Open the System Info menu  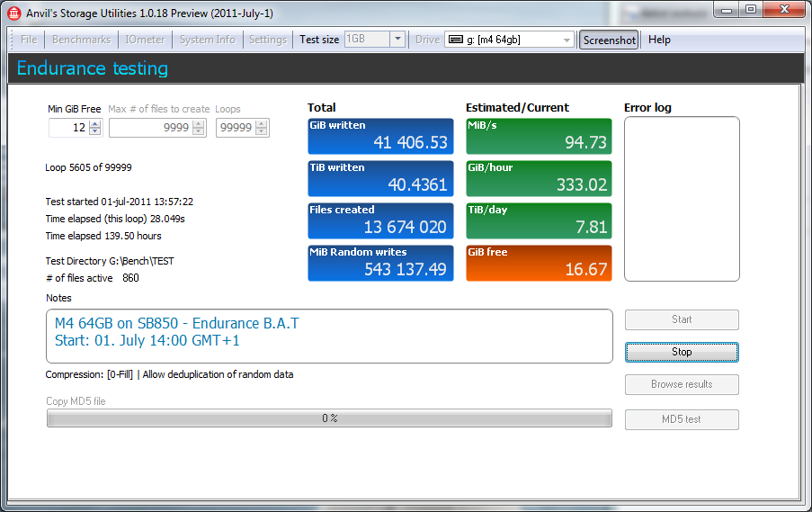[x=207, y=40]
